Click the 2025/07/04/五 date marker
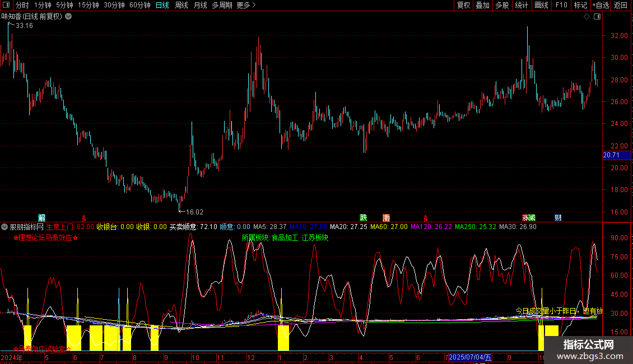Viewport: 633px width, 364px height. [470, 357]
